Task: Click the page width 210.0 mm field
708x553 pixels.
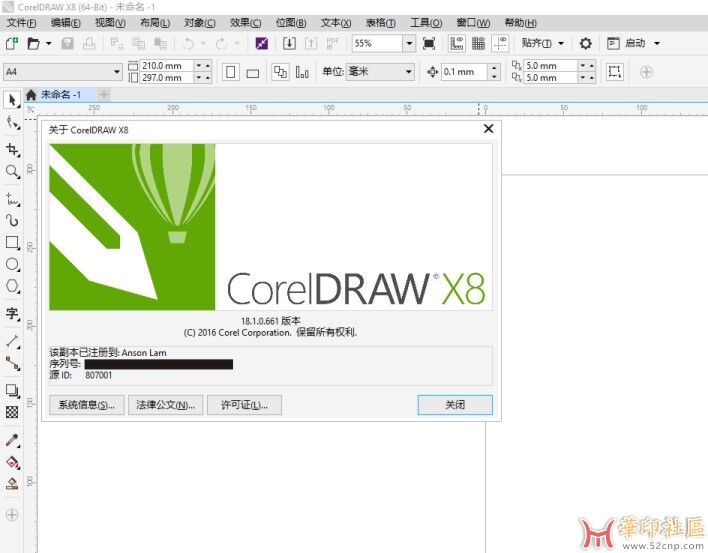Action: click(167, 65)
